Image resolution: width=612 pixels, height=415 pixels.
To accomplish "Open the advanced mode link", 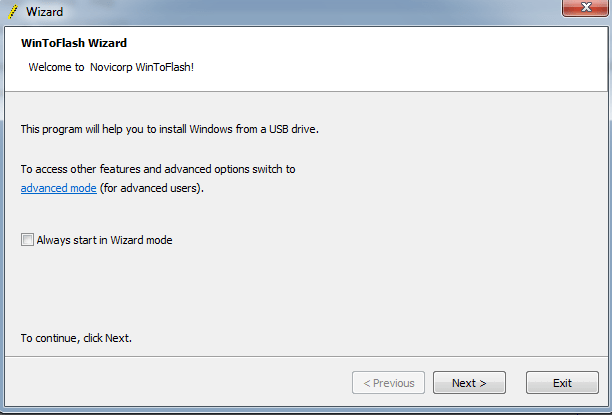I will pos(59,188).
